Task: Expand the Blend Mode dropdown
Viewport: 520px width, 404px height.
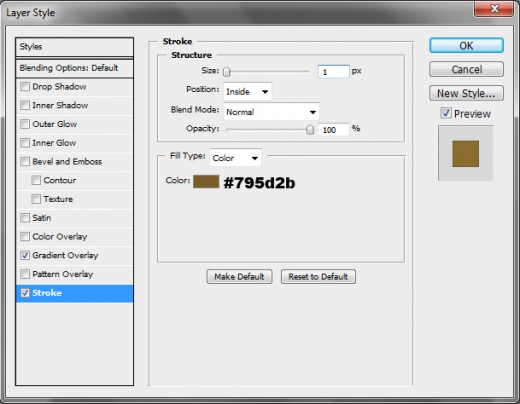Action: tap(271, 112)
